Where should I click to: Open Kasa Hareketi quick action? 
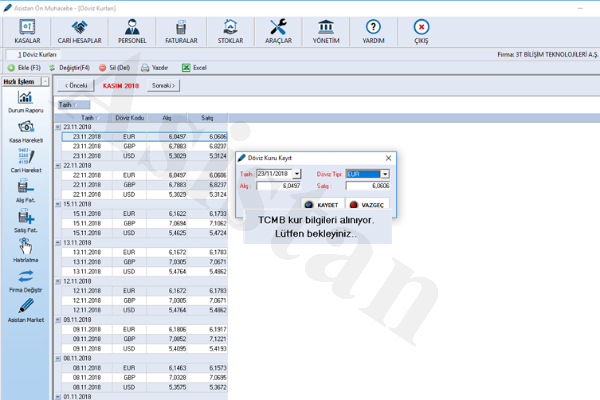[26, 132]
